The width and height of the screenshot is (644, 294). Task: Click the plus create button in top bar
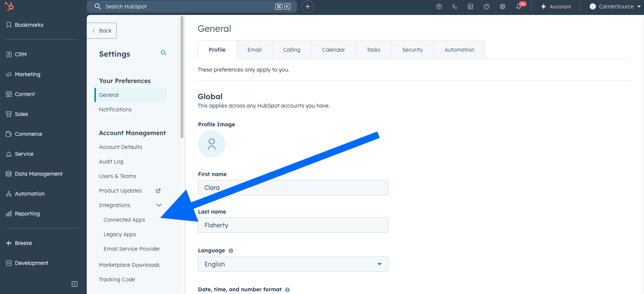point(308,7)
